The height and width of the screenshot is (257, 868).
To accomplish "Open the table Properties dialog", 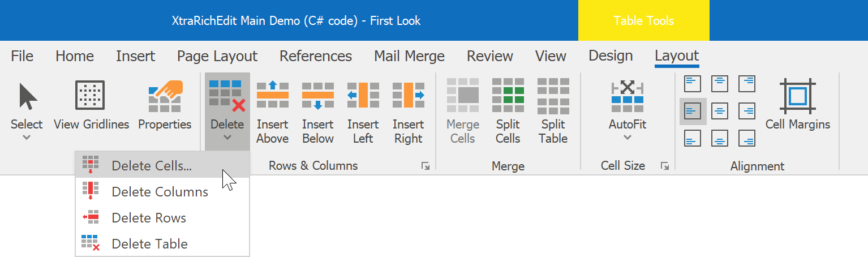I will click(x=165, y=96).
